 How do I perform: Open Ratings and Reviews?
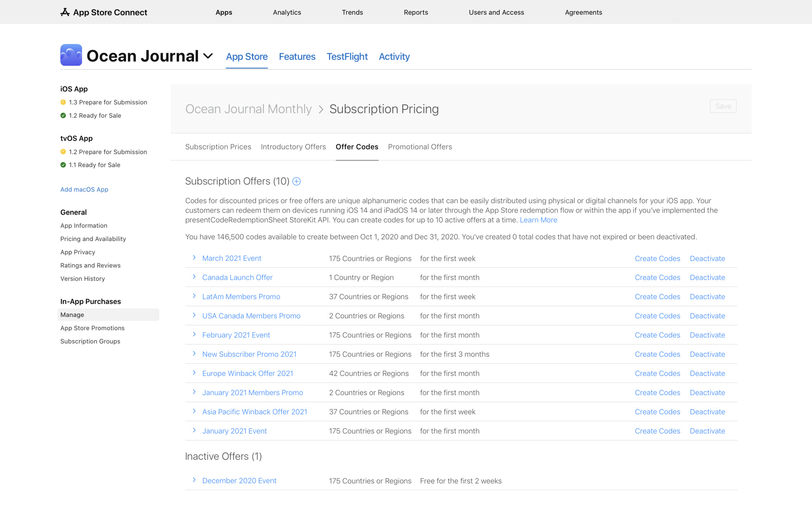coord(90,266)
